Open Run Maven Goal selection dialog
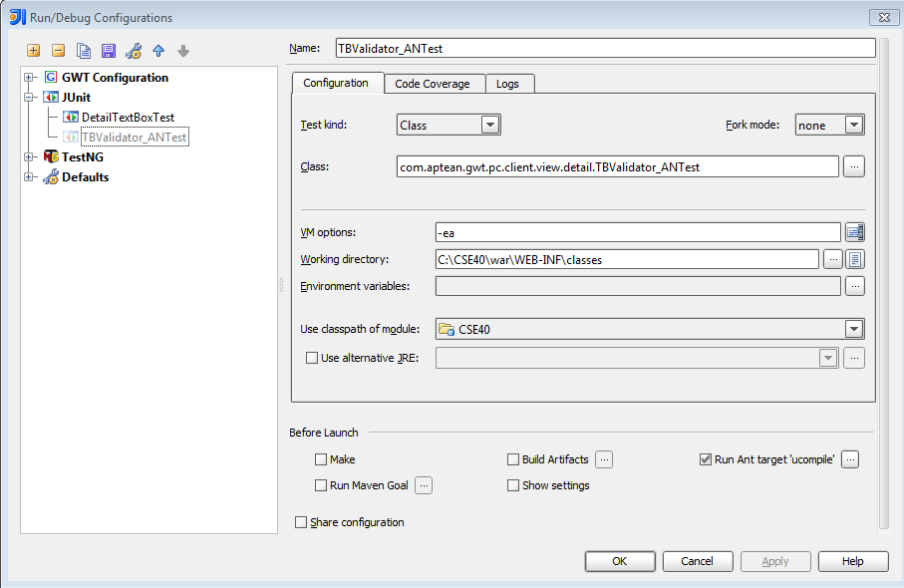904x588 pixels. [x=424, y=485]
